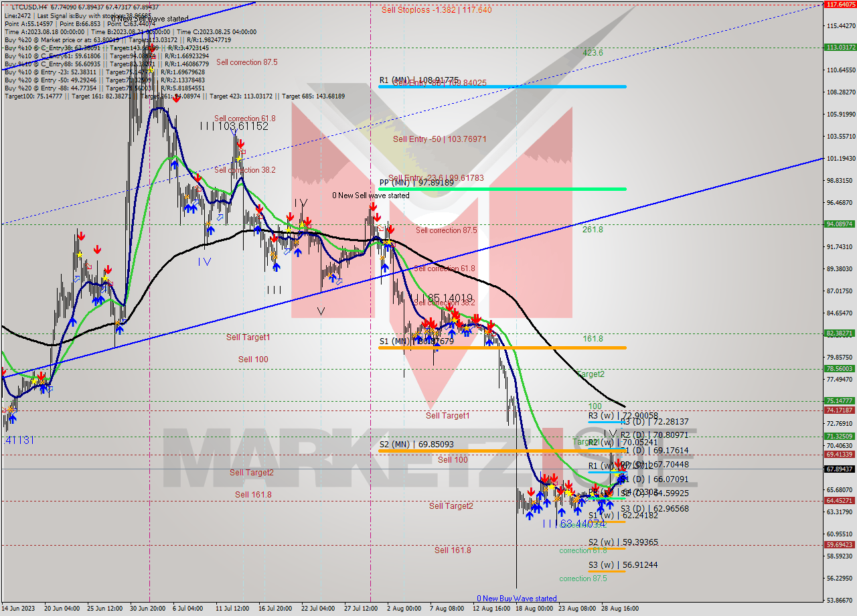
Task: Click the green 82.38271 price tag on axis
Action: [840, 333]
